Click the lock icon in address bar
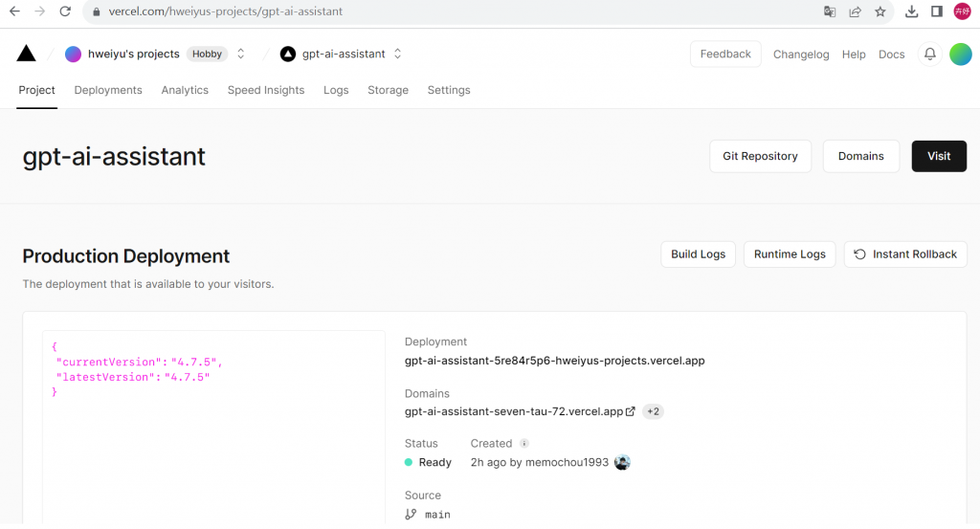This screenshot has width=980, height=529. pyautogui.click(x=97, y=11)
